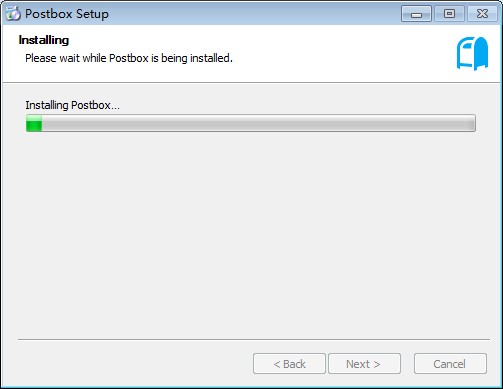Click the bottom border of the setup window
503x389 pixels.
pos(252,387)
